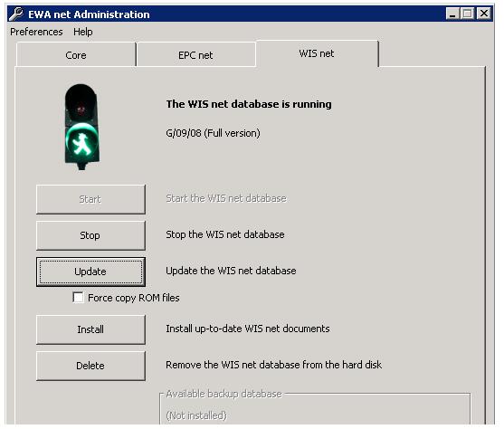Click 'The WIS net database is running' text
Screen dimensions: 504x429
[249, 104]
